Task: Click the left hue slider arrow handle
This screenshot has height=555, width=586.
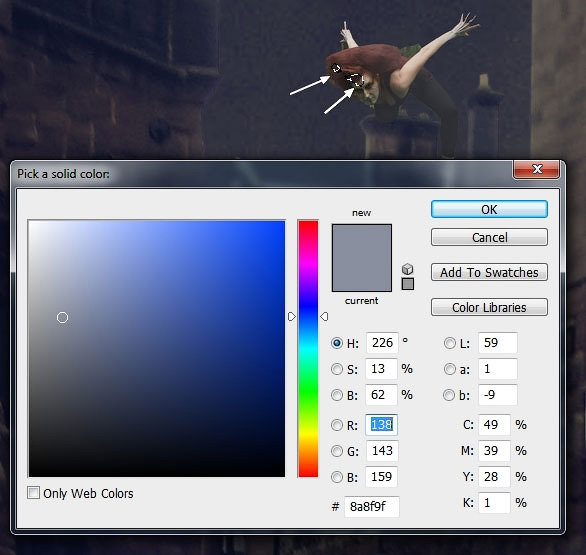Action: click(x=292, y=317)
